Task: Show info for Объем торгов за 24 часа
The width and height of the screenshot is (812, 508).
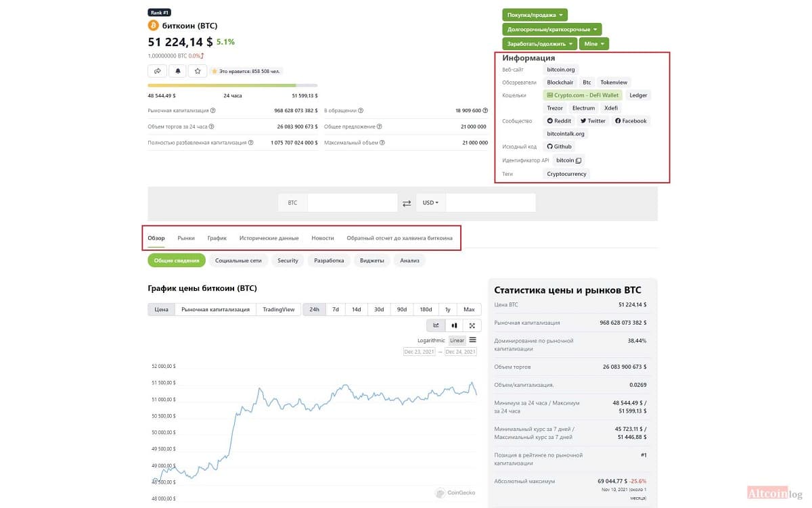Action: pyautogui.click(x=213, y=126)
